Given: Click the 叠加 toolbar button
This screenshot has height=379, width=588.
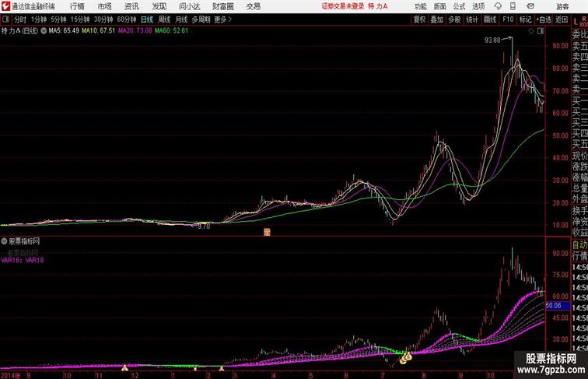Looking at the screenshot, I should tap(437, 19).
